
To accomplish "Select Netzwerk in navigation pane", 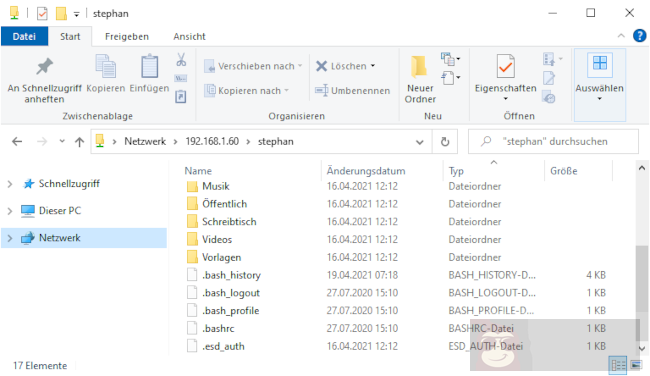I will coord(84,238).
